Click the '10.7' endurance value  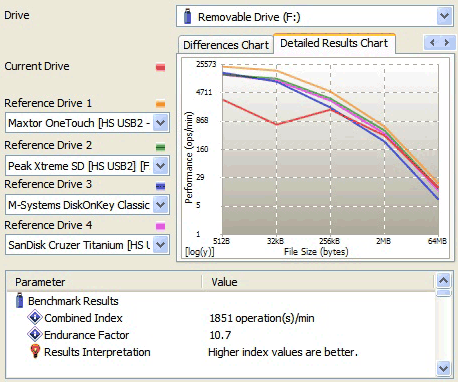[x=220, y=335]
